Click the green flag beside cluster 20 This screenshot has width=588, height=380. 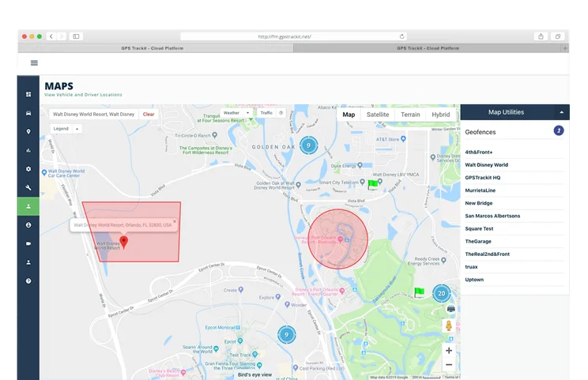tap(419, 292)
